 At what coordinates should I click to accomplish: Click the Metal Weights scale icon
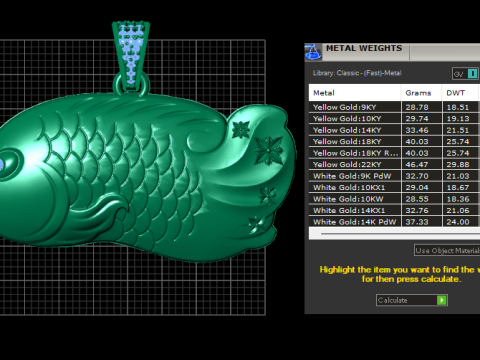point(313,52)
